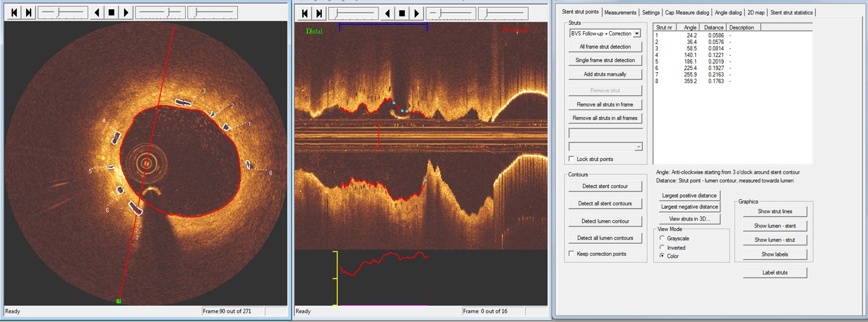
Task: Select Grayscale view mode
Action: coord(663,239)
